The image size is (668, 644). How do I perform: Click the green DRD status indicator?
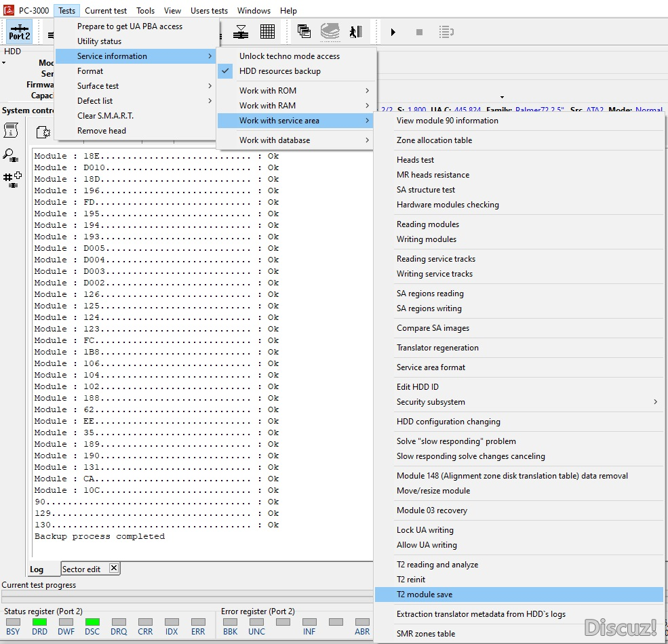click(x=39, y=622)
